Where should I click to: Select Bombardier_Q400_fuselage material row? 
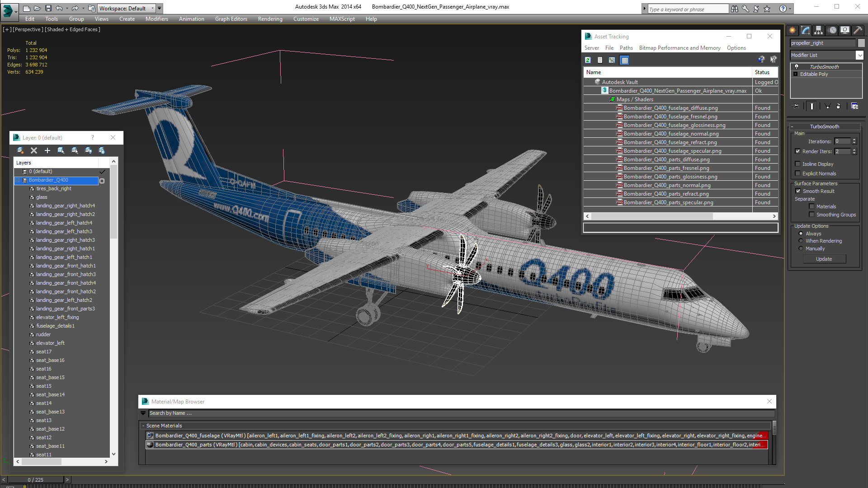coord(457,436)
